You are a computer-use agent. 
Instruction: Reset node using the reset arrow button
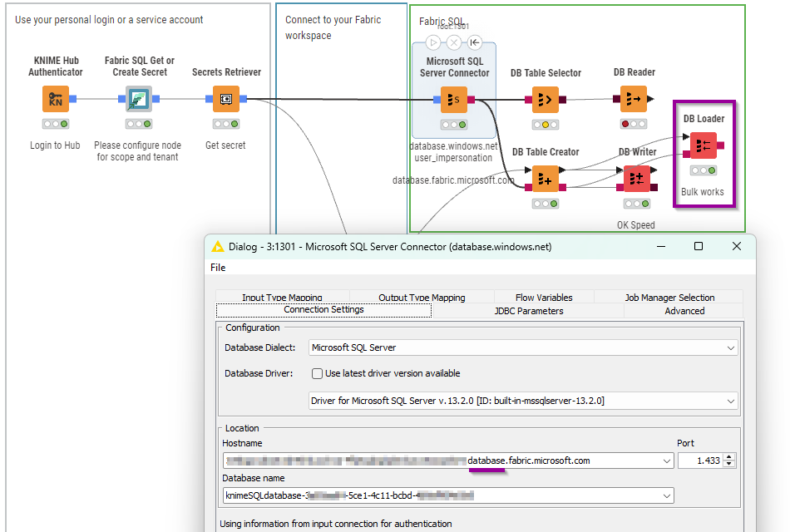point(474,42)
